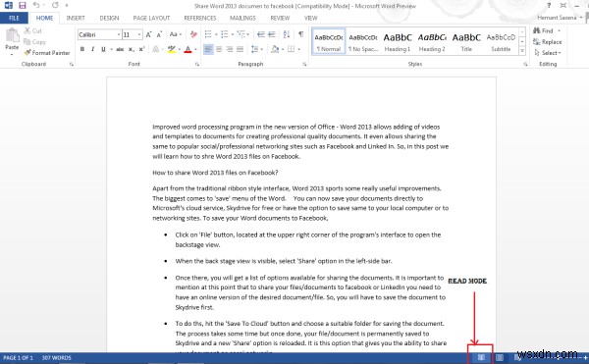Expand the Styles gallery More arrow
Viewport: 589px width, 364px height.
click(x=522, y=51)
